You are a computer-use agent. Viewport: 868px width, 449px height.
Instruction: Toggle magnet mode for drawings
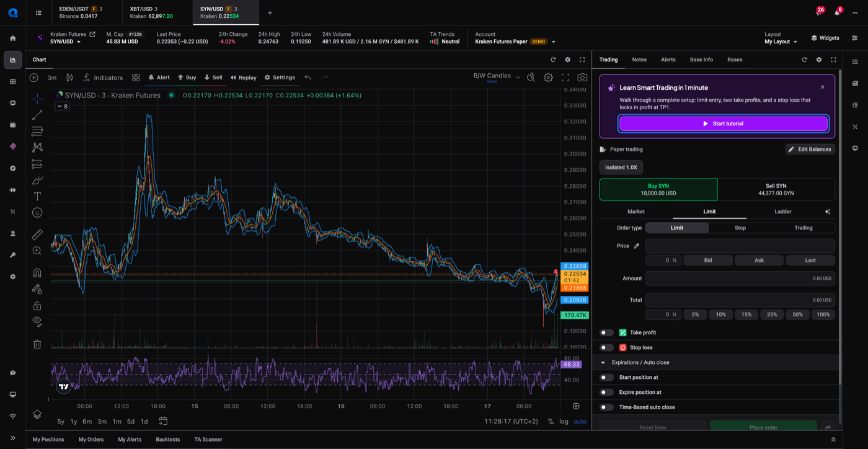coord(37,273)
